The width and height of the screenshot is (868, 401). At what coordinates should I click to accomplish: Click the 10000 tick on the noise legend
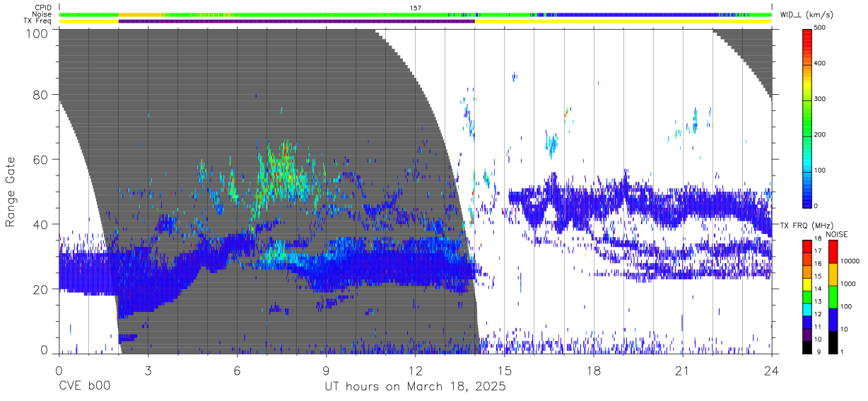pyautogui.click(x=849, y=261)
